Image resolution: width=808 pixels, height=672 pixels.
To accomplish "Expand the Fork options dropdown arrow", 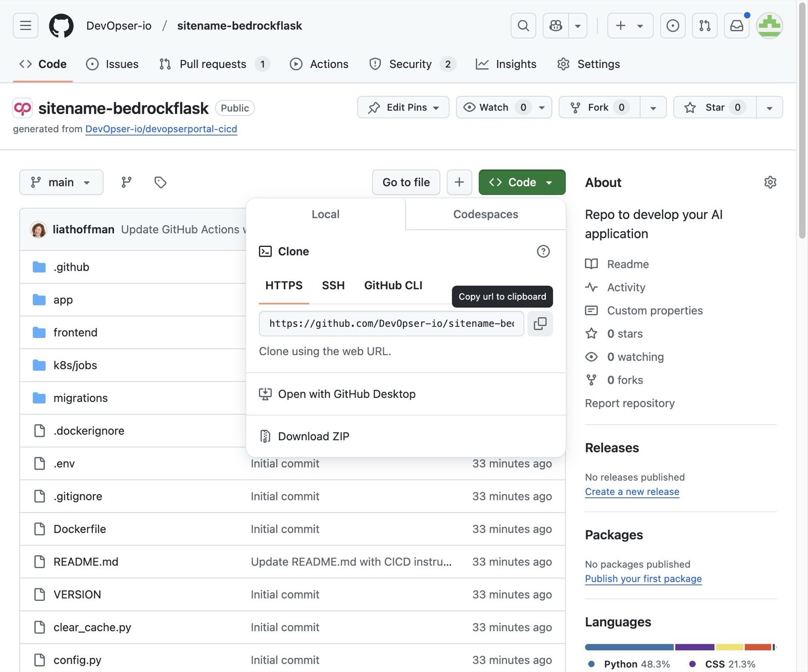I will [653, 108].
